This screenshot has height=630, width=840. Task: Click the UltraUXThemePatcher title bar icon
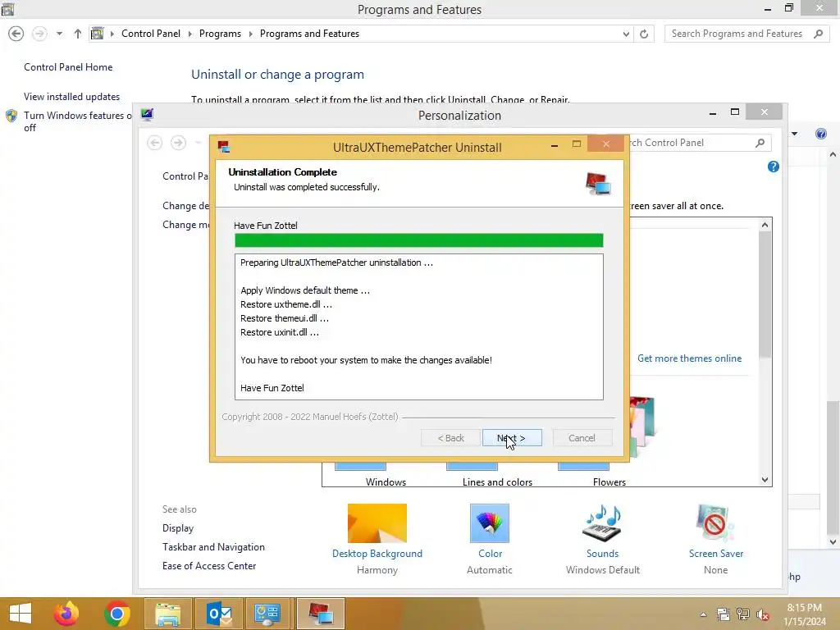click(x=223, y=147)
